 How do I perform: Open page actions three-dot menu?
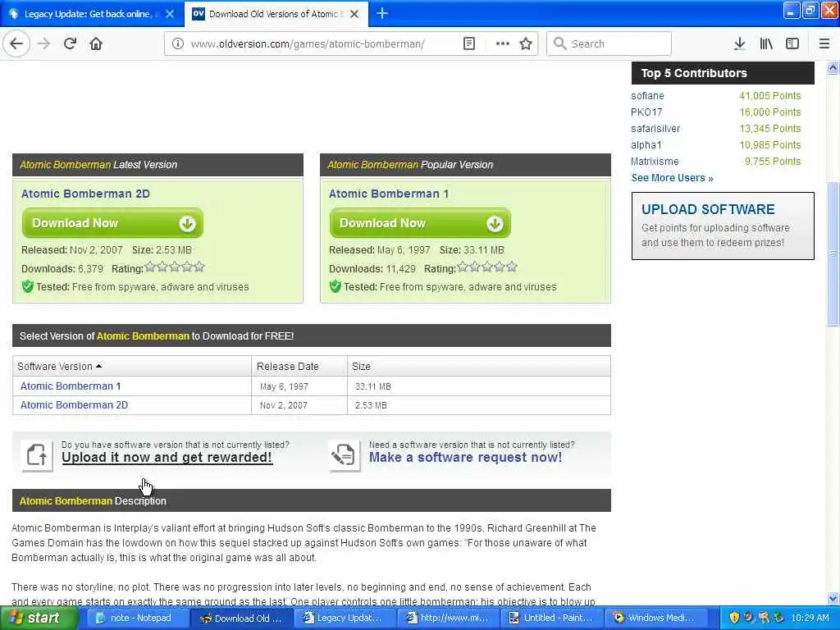[x=503, y=43]
